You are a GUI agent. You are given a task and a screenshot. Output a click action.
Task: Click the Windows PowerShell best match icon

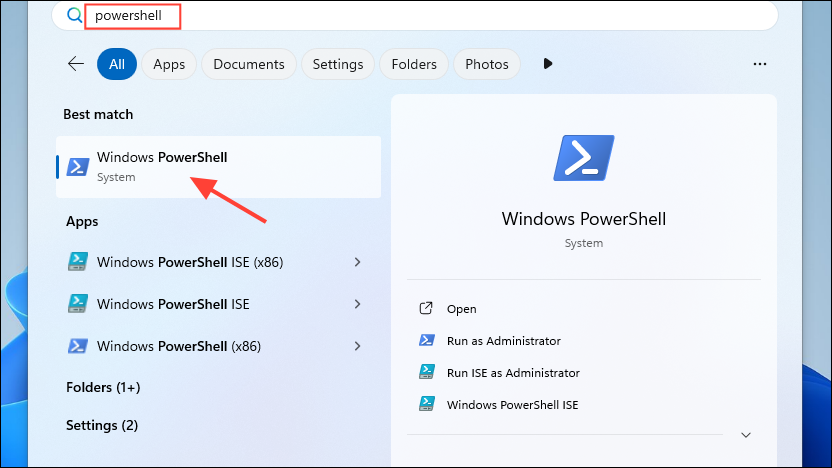pyautogui.click(x=77, y=167)
